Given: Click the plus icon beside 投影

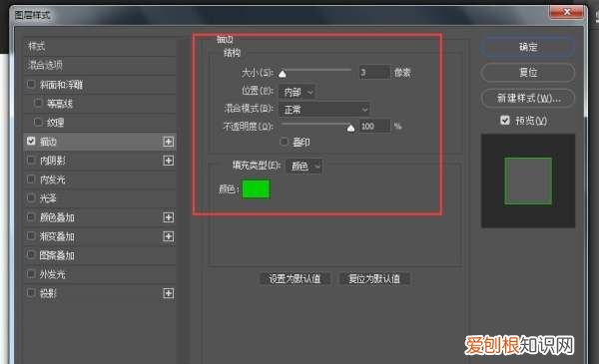Looking at the screenshot, I should [168, 293].
